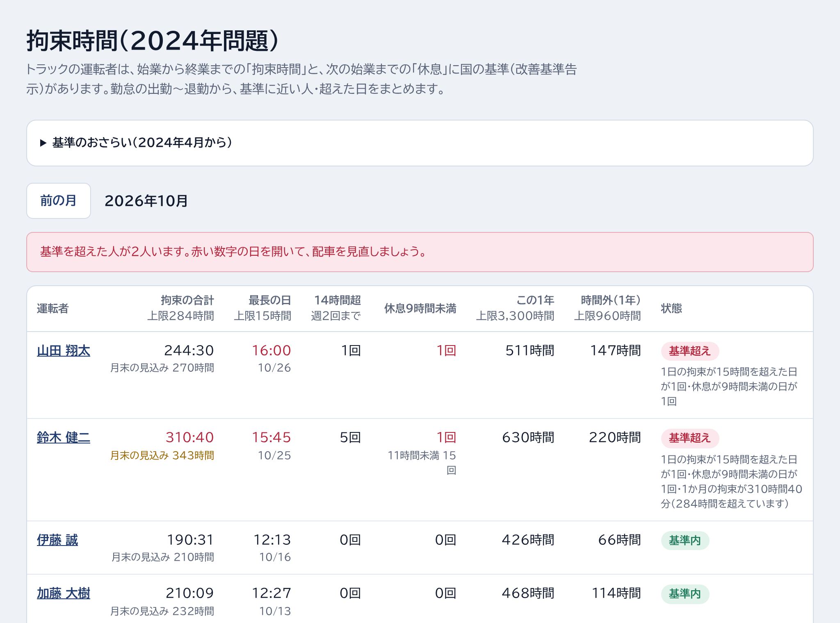This screenshot has height=623, width=840.
Task: Open driver 伊藤 誠 details
Action: pos(57,540)
